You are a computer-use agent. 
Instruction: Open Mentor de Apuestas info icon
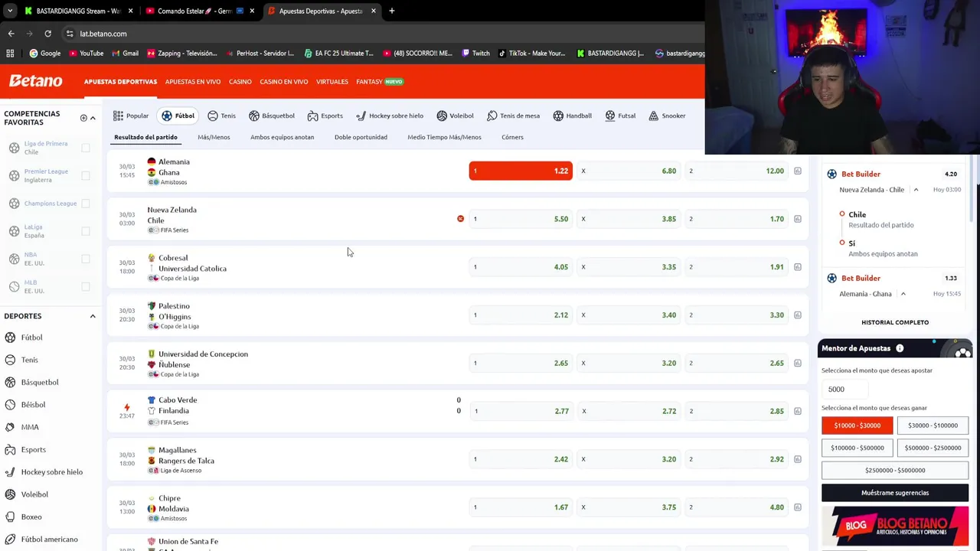pyautogui.click(x=900, y=348)
